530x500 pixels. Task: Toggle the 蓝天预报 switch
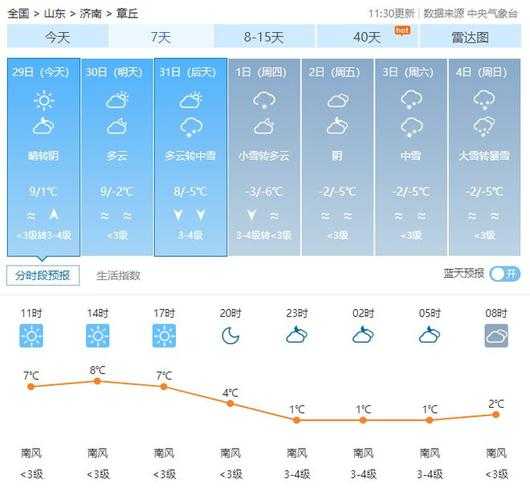(x=505, y=274)
